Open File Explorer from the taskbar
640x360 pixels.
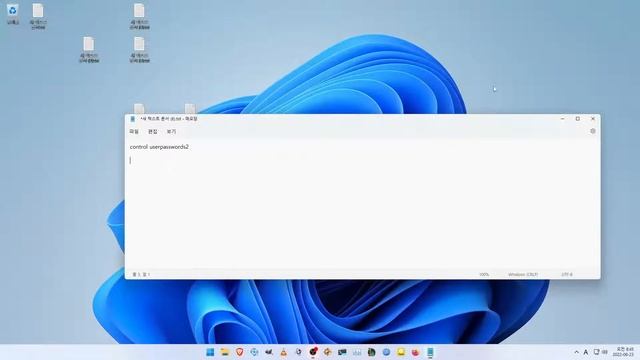[225, 352]
